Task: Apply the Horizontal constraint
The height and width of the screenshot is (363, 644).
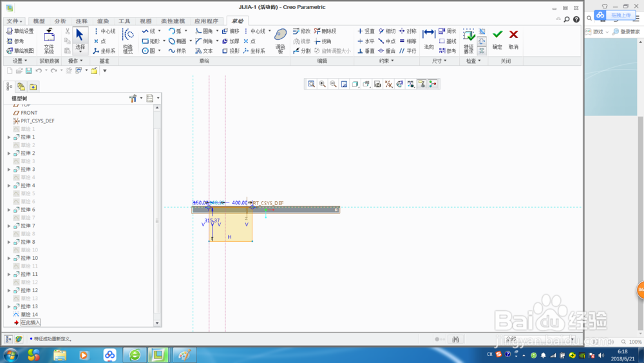Action: [366, 41]
